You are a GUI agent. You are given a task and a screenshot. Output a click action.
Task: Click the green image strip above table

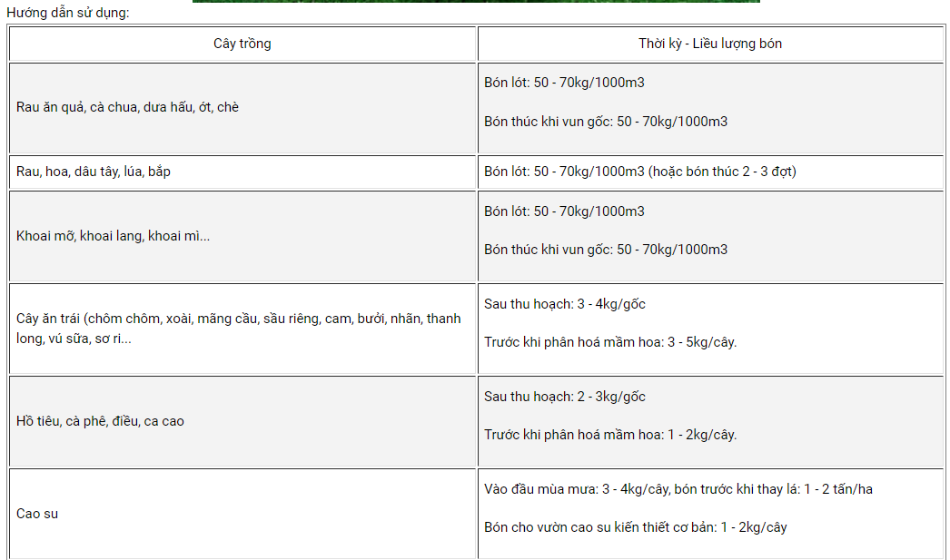476,1
